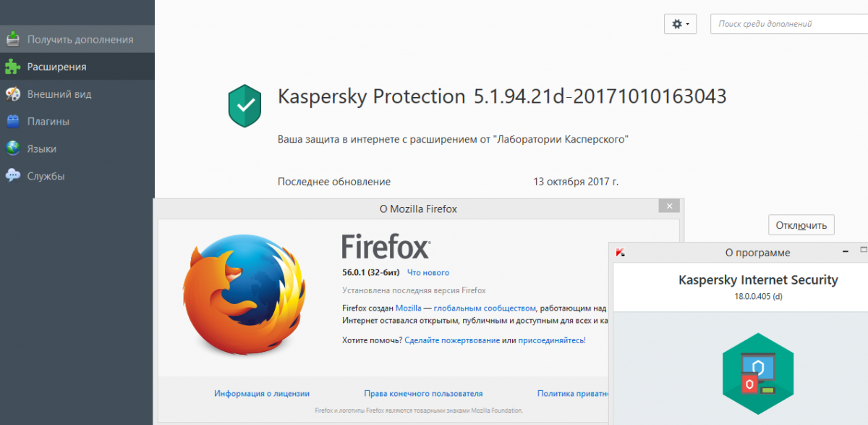
Task: Focus the add-ons search field
Action: 788,24
